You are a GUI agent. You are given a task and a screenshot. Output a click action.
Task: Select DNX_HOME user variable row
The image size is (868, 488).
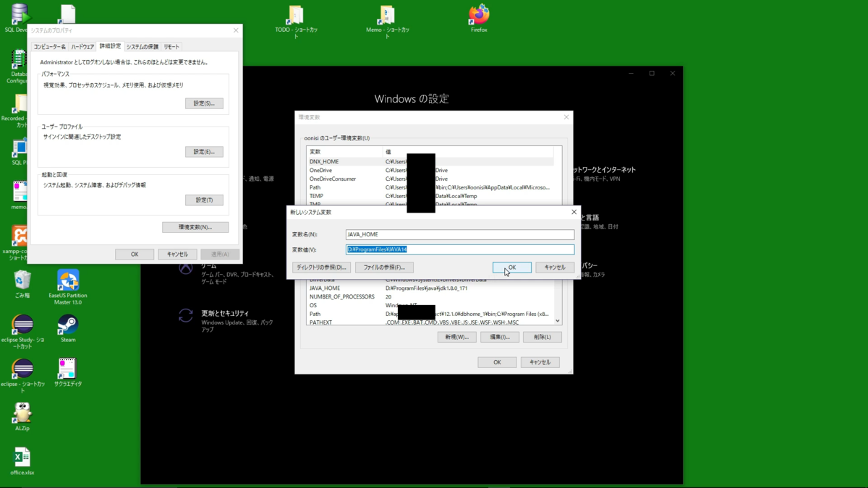tap(430, 162)
